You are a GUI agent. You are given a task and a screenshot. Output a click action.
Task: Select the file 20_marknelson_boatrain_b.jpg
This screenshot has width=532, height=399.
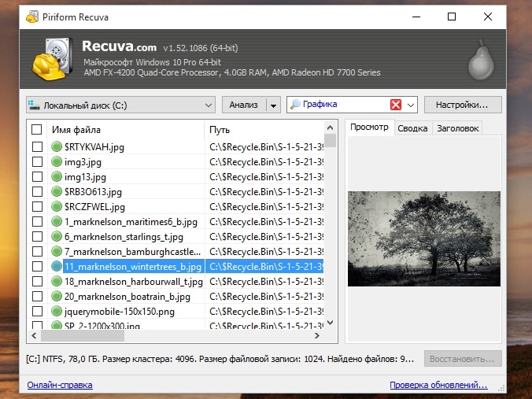click(x=127, y=297)
